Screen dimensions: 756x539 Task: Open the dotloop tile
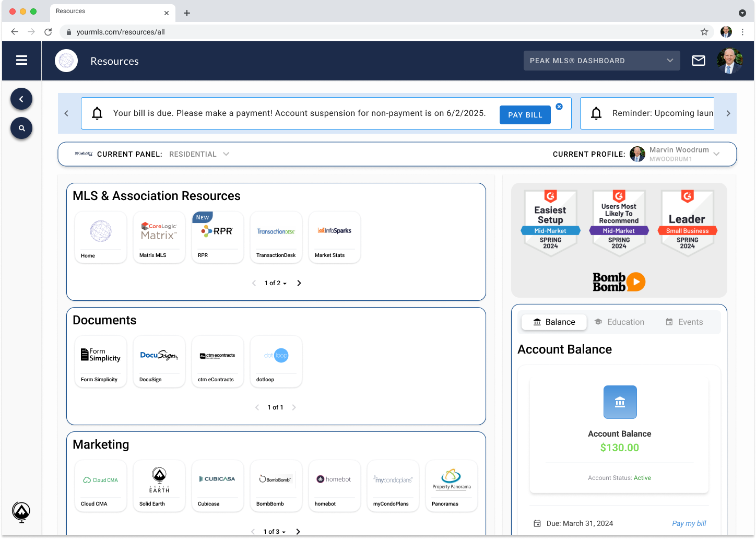click(276, 361)
